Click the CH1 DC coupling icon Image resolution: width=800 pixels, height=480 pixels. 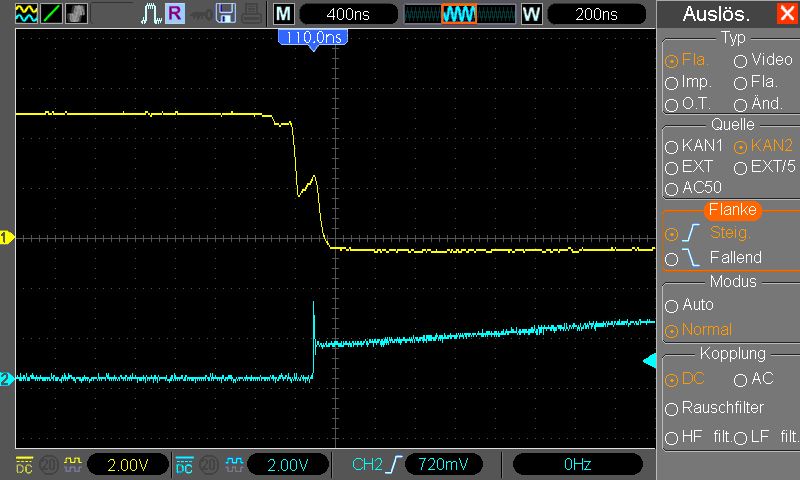pyautogui.click(x=24, y=465)
